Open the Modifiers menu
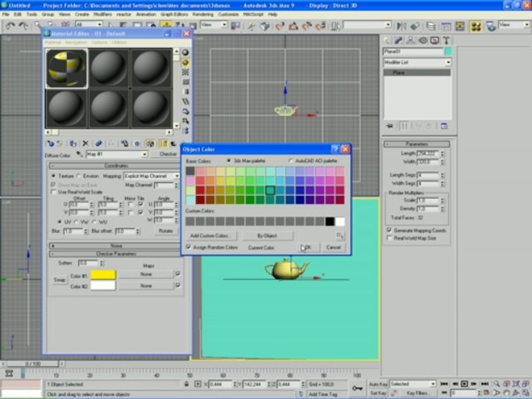The image size is (532, 399). tap(103, 14)
